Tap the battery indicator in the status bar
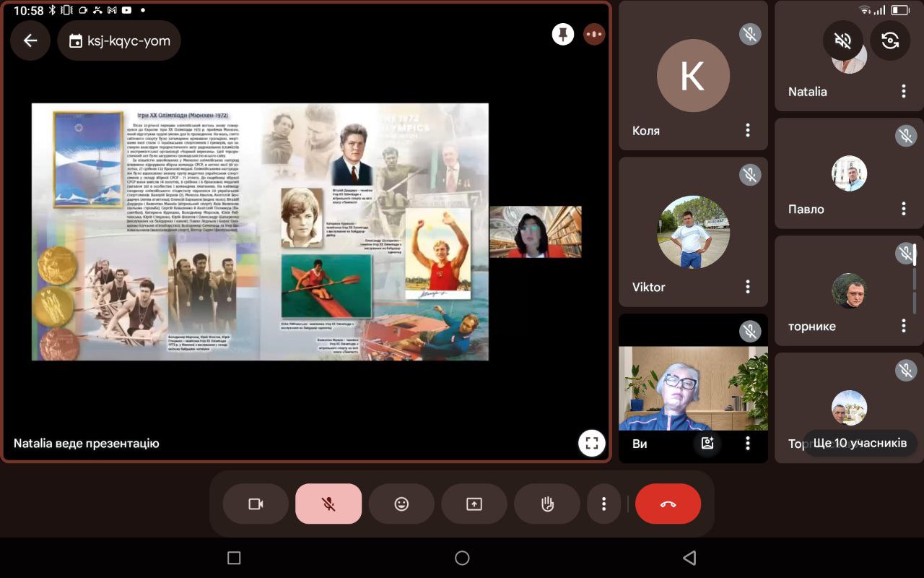Image resolution: width=924 pixels, height=578 pixels. [899, 10]
